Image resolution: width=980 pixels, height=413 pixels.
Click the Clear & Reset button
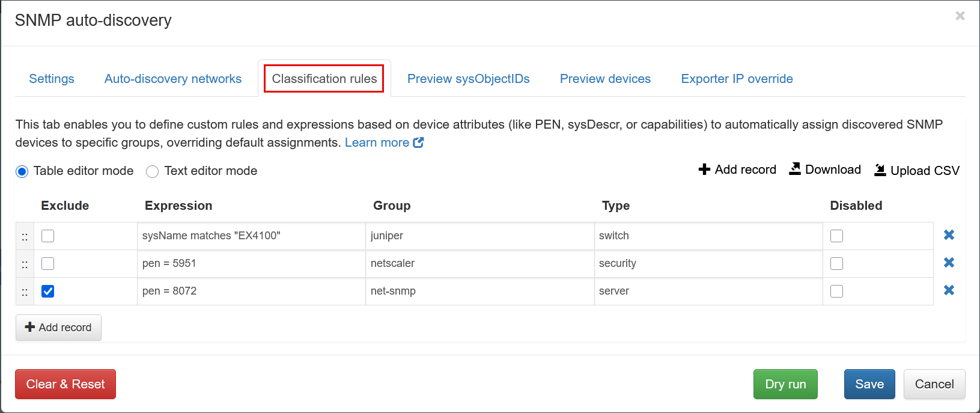(65, 384)
